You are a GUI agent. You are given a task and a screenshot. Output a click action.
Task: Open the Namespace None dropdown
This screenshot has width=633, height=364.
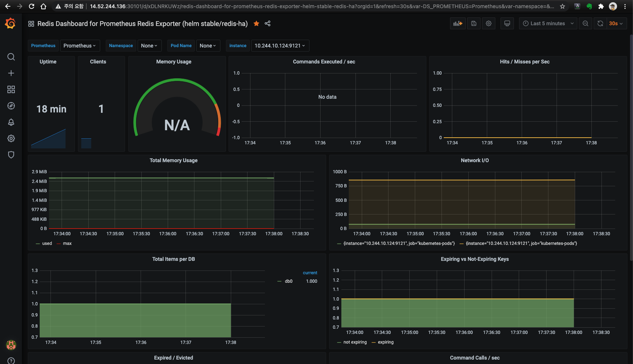149,46
